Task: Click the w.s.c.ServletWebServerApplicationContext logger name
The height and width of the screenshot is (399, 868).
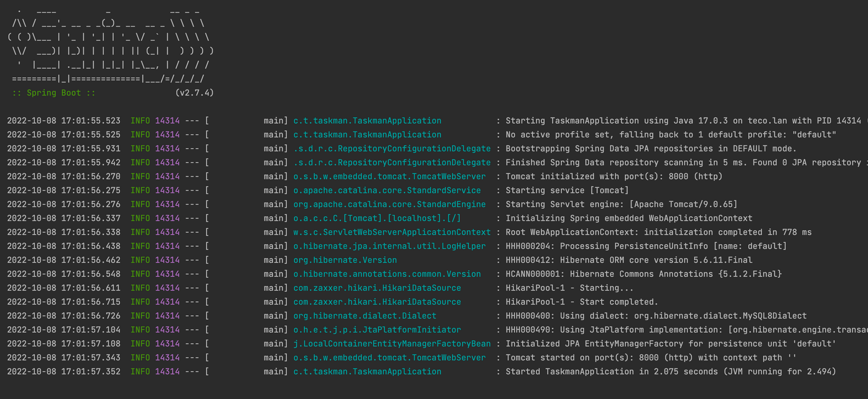Action: tap(392, 232)
